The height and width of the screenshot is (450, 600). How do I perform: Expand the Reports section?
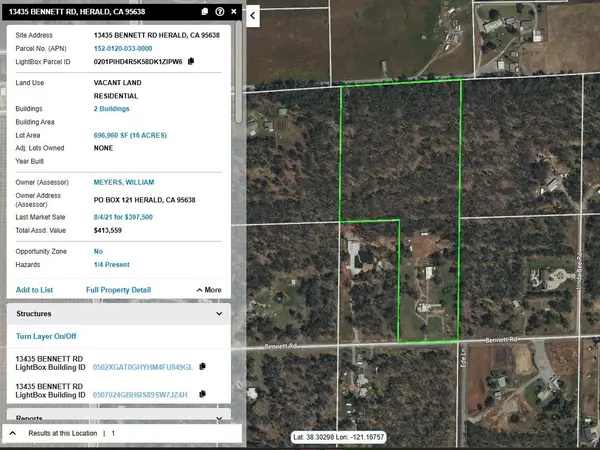pos(219,418)
